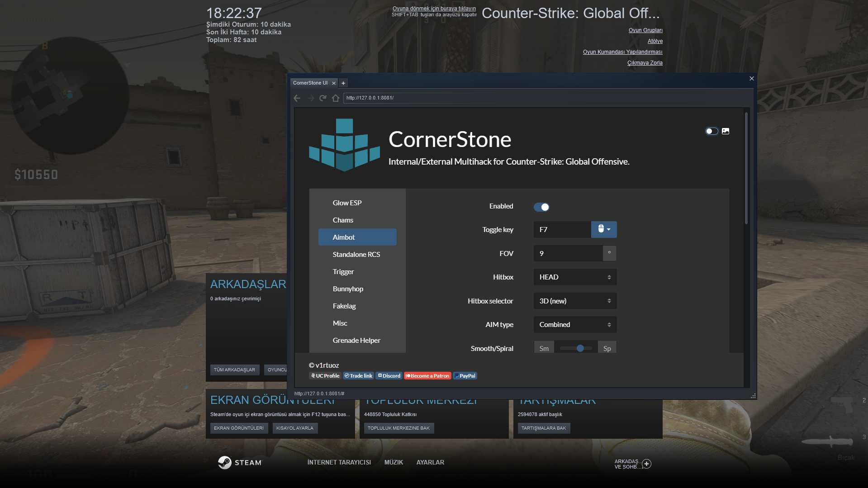The image size is (868, 488).
Task: Open the Trigger settings
Action: tap(357, 272)
